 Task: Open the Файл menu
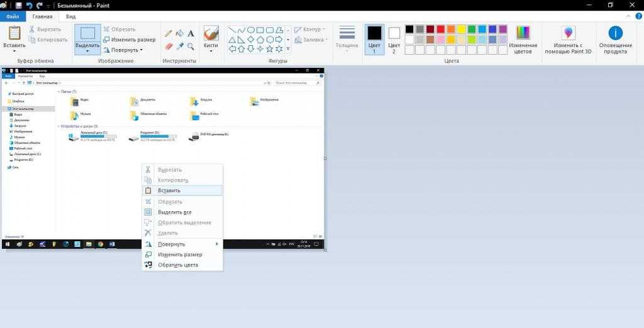click(13, 17)
